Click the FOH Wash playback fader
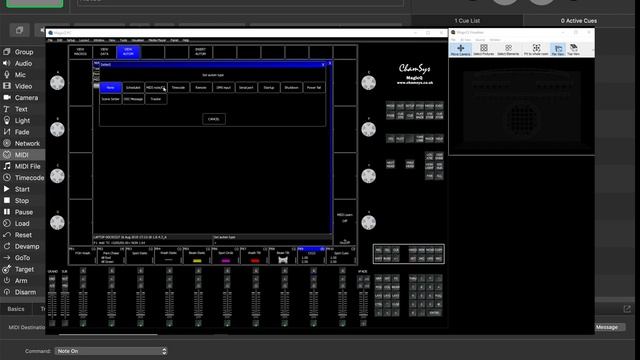Viewport: 640px width, 360px height. pos(83,304)
